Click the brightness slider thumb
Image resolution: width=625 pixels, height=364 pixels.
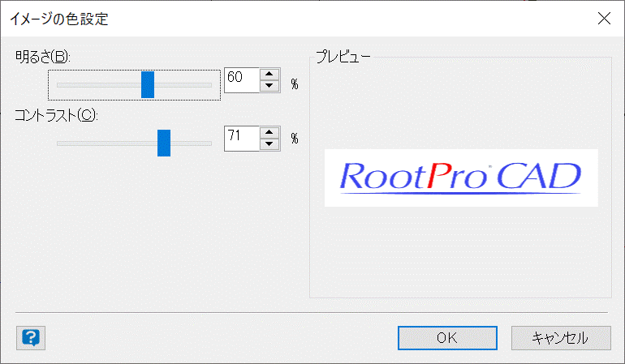(x=148, y=85)
